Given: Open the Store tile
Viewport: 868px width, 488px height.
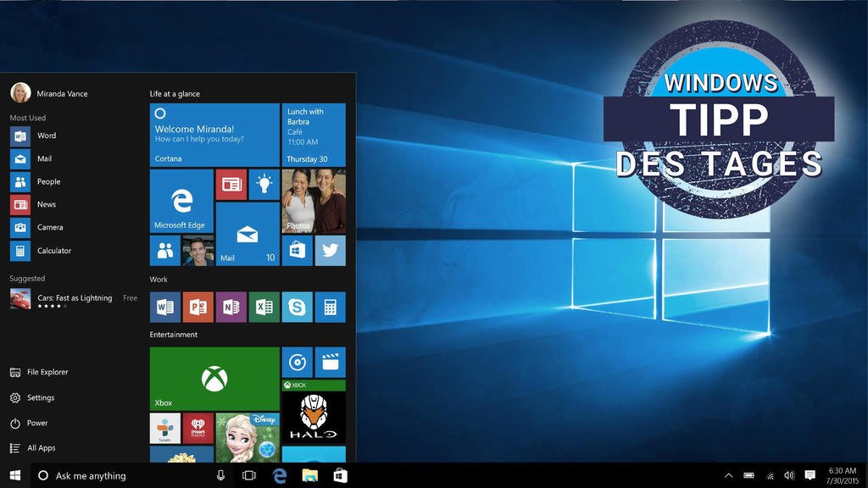Looking at the screenshot, I should tap(298, 251).
